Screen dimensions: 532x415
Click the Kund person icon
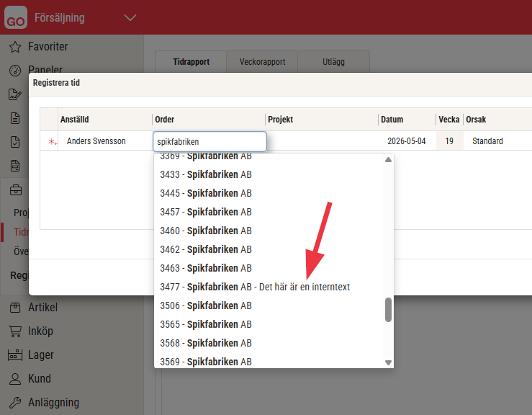15,379
